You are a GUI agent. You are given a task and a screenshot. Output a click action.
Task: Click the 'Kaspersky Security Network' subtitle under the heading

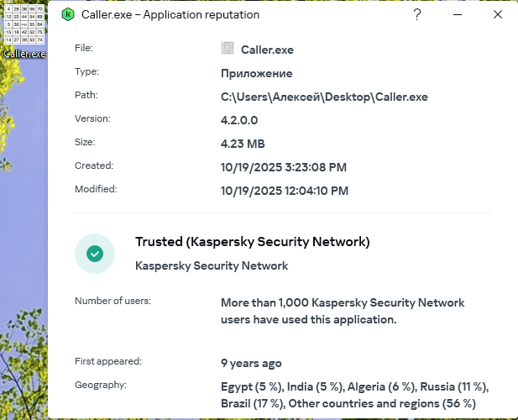pos(212,265)
